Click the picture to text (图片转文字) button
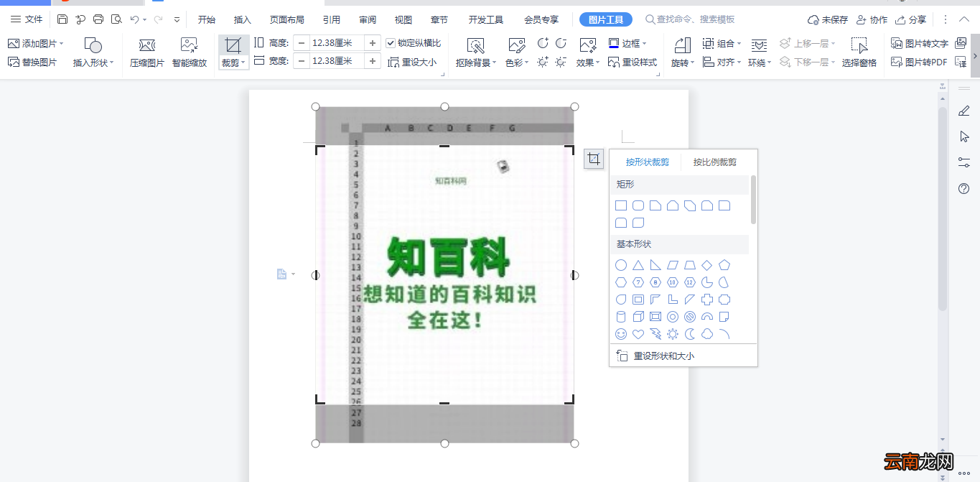 pos(920,44)
